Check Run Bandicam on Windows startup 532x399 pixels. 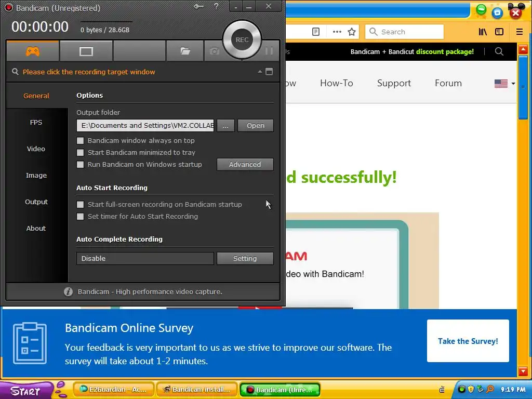pos(80,165)
